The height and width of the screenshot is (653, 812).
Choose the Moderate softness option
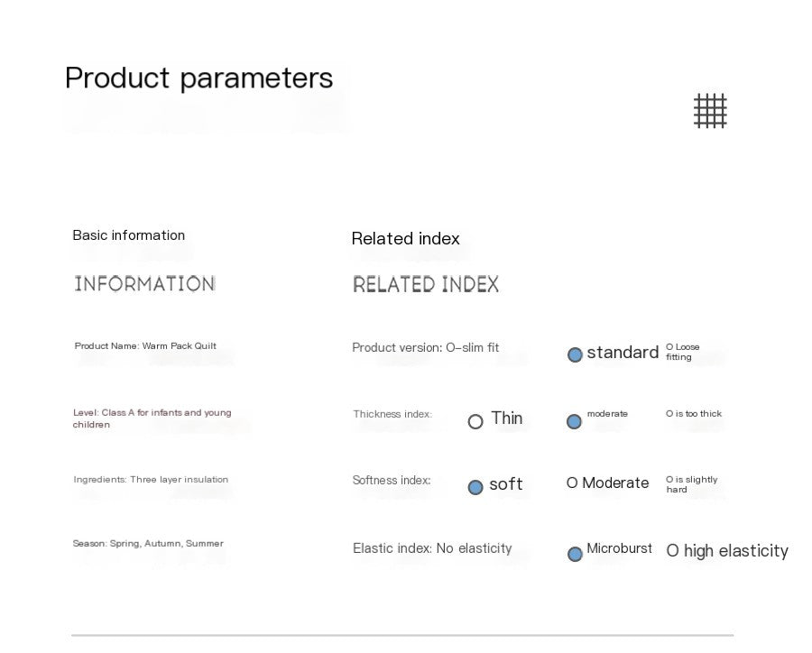pos(608,483)
